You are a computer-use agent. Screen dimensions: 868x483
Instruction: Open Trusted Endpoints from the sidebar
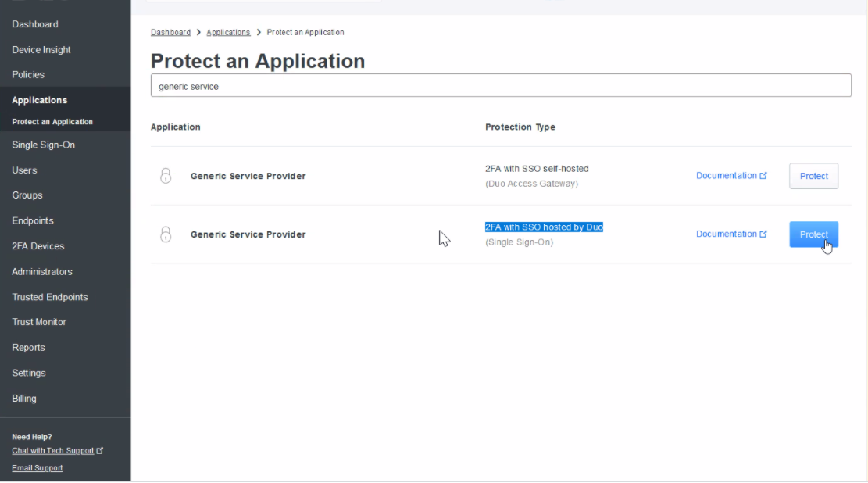(x=50, y=297)
